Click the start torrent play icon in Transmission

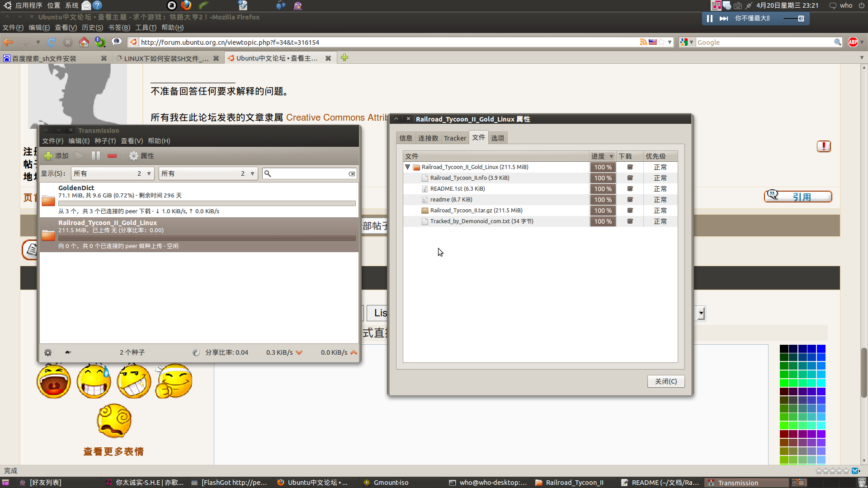80,156
